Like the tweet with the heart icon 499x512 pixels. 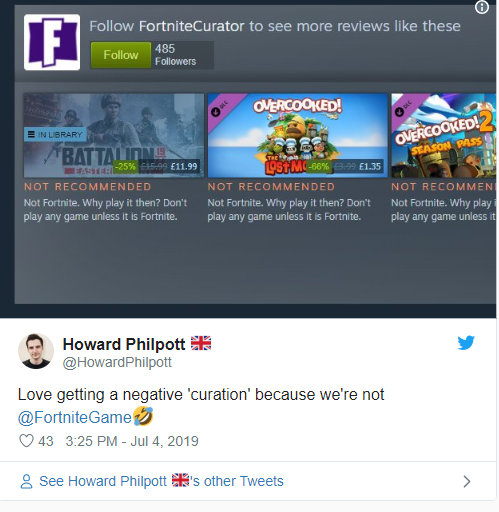tap(26, 441)
